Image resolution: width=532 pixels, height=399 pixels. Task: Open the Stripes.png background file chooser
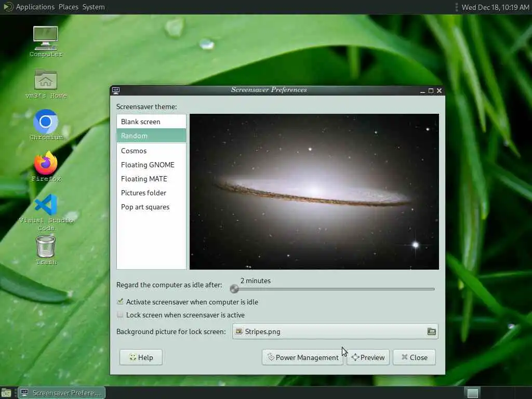coord(335,331)
